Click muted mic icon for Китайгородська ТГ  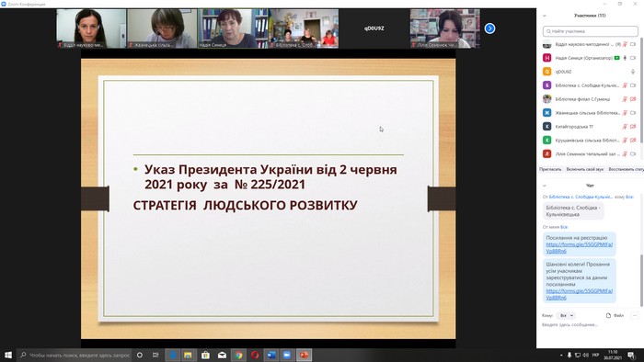pos(625,127)
